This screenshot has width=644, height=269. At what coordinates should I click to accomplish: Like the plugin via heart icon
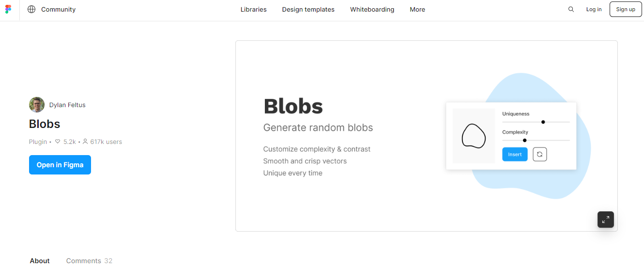coord(58,142)
